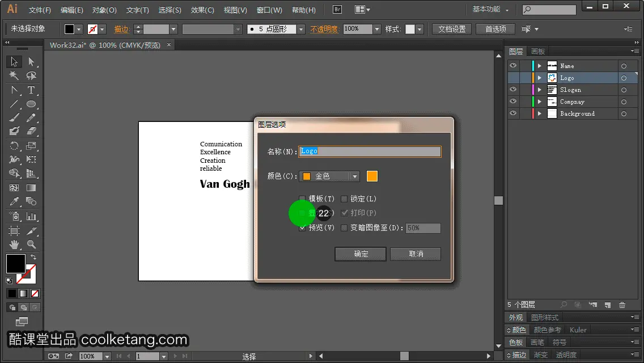The image size is (644, 363).
Task: Open the 文件(F) menu
Action: [x=40, y=10]
